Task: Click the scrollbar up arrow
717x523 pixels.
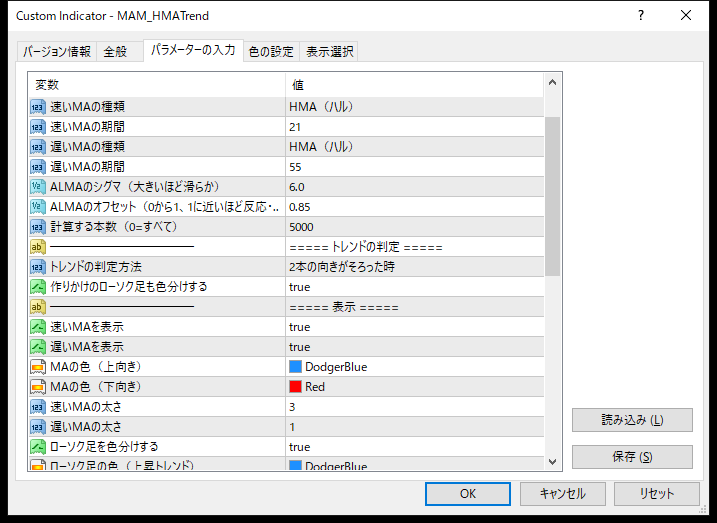Action: tap(552, 83)
